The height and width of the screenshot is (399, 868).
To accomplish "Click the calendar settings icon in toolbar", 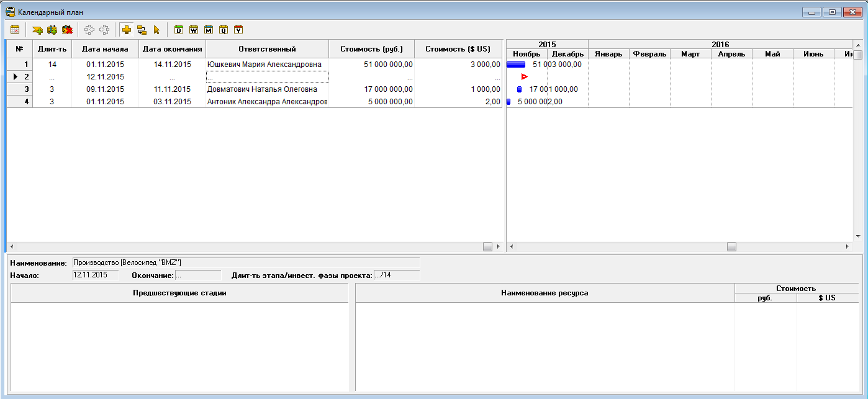I will 15,29.
